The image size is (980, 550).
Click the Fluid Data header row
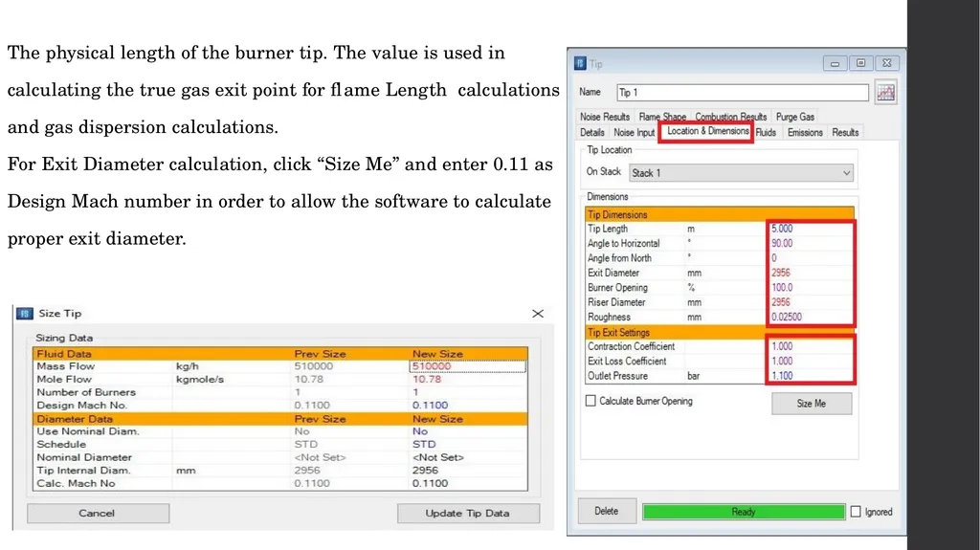point(280,354)
